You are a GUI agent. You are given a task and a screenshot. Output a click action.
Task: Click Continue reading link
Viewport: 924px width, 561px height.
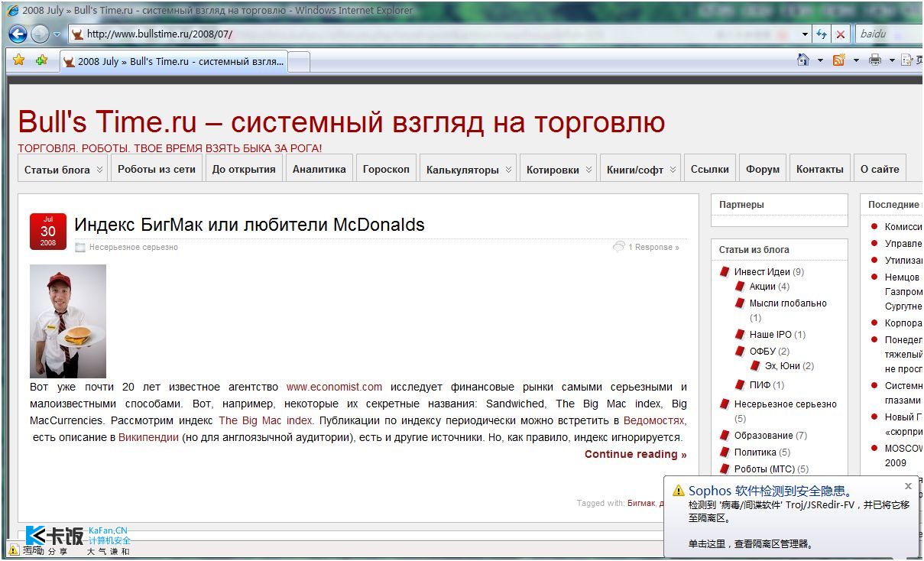[636, 454]
